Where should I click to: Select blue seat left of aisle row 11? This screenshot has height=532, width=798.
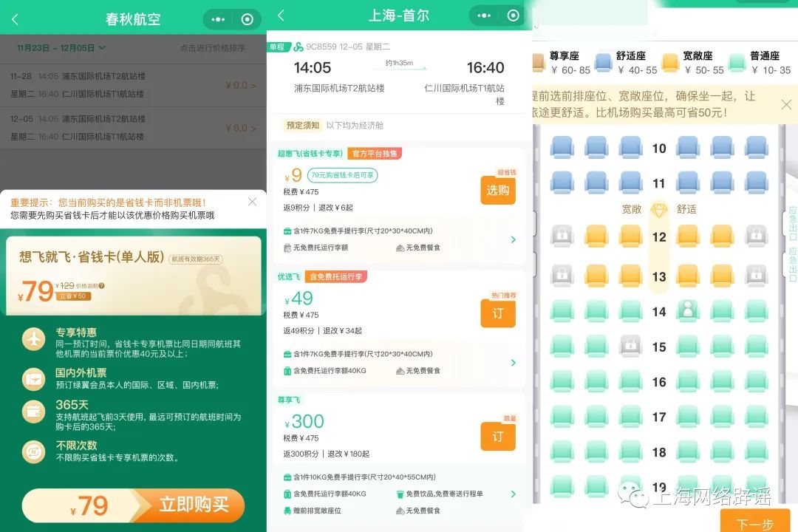[630, 183]
